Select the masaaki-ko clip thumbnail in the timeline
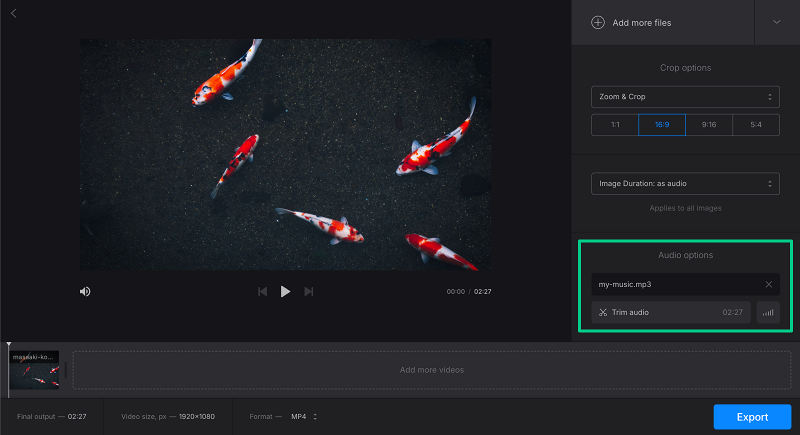This screenshot has width=800, height=435. pyautogui.click(x=34, y=370)
